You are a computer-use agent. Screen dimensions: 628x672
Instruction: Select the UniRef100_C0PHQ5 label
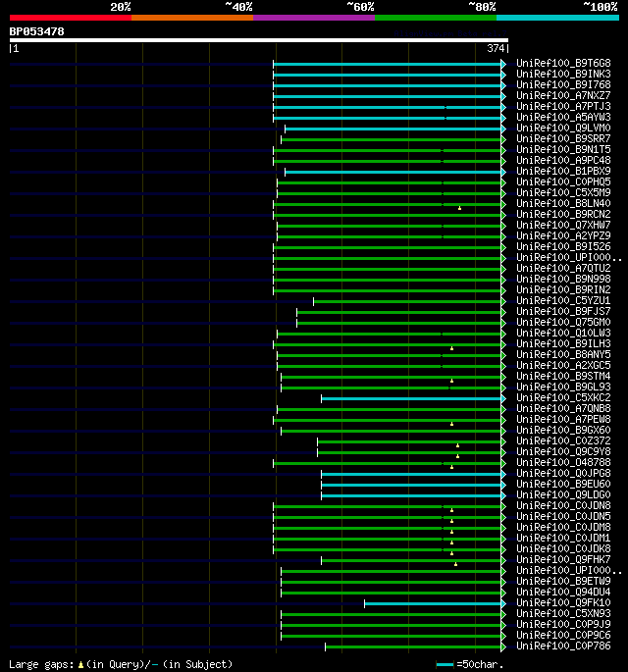(x=563, y=181)
